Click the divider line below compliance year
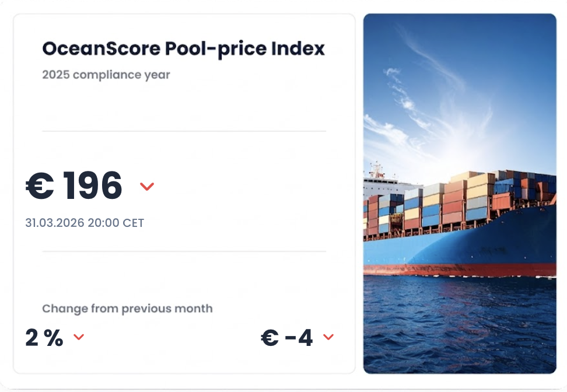Image resolution: width=567 pixels, height=392 pixels. [184, 131]
